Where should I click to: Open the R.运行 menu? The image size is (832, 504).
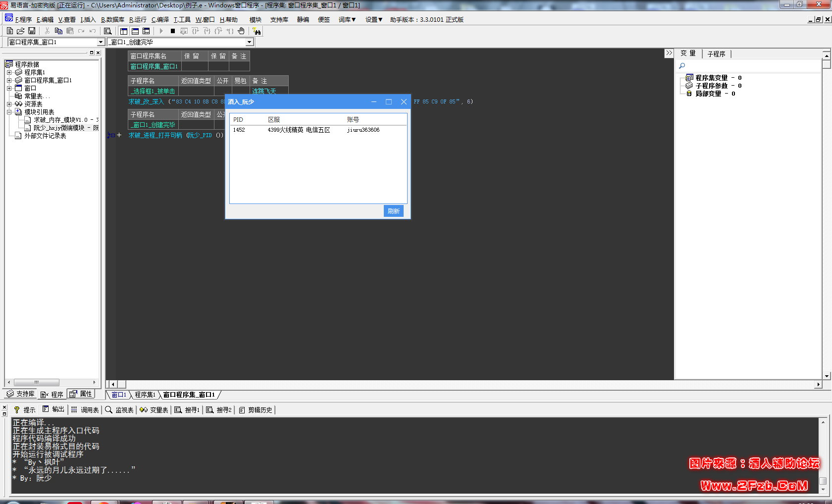click(138, 20)
